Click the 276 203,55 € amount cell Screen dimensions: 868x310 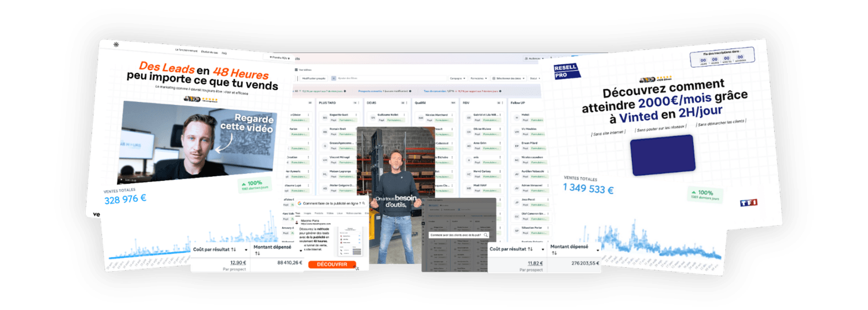586,263
